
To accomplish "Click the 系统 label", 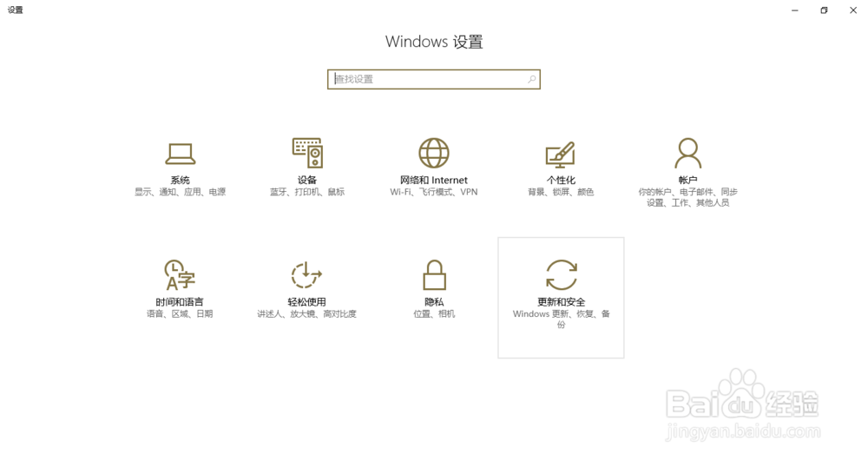I will click(x=180, y=180).
